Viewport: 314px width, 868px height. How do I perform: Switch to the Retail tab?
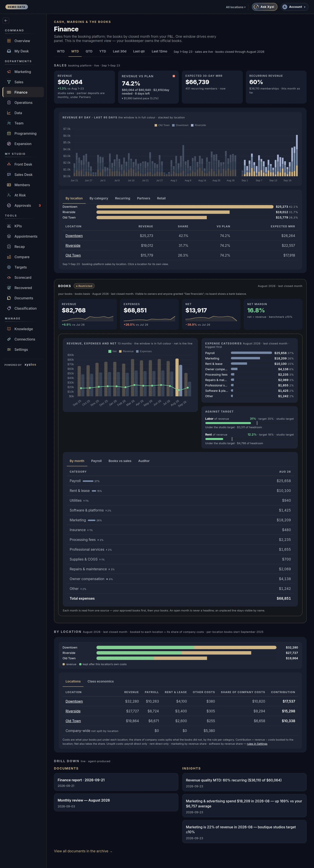point(161,198)
